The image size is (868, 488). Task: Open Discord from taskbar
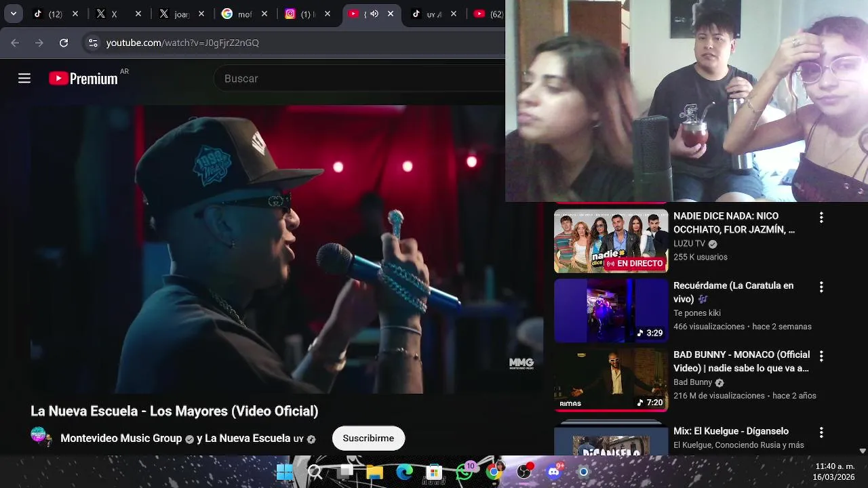click(x=555, y=472)
